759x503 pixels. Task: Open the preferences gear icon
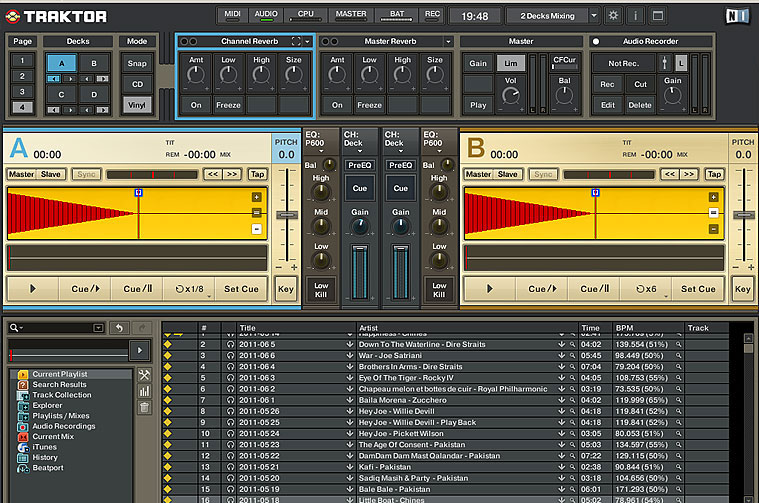tap(613, 15)
